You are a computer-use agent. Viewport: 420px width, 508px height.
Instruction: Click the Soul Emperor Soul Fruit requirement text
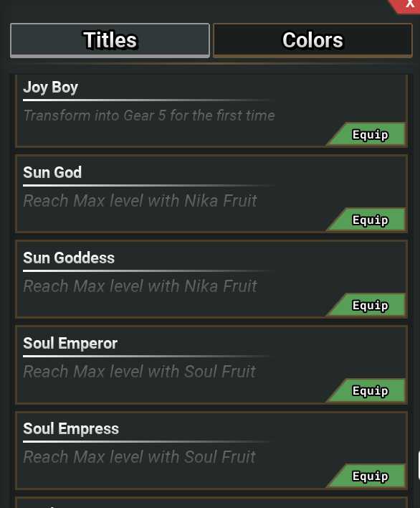[x=140, y=372]
